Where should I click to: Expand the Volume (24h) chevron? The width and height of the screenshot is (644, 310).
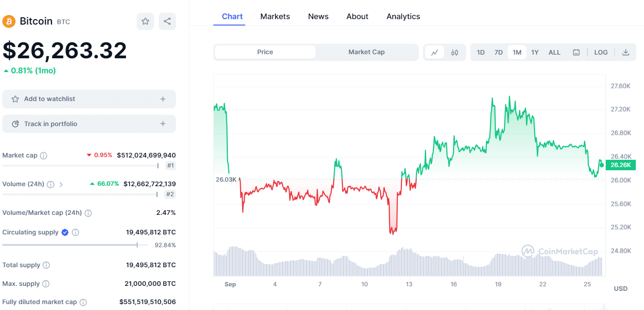coord(61,184)
